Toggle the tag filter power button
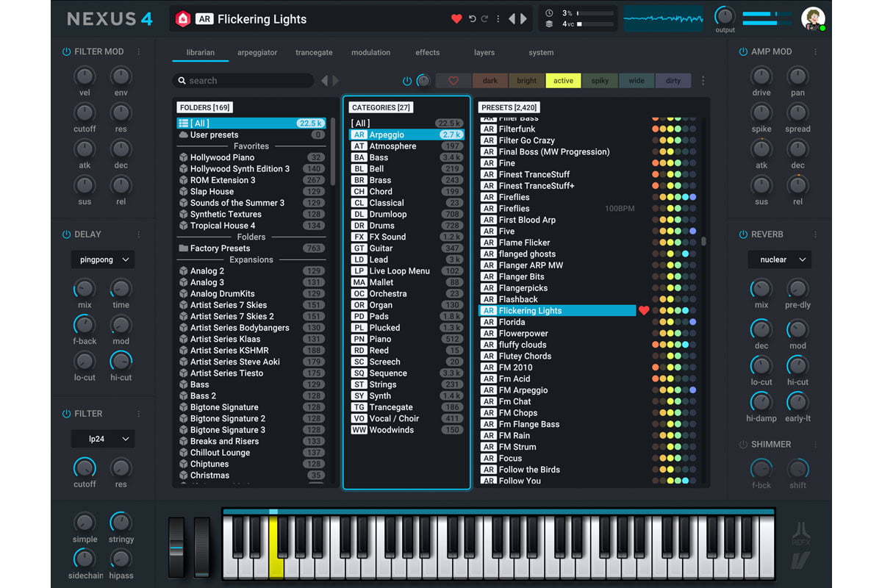Screen dimensions: 882x588 (x=407, y=81)
